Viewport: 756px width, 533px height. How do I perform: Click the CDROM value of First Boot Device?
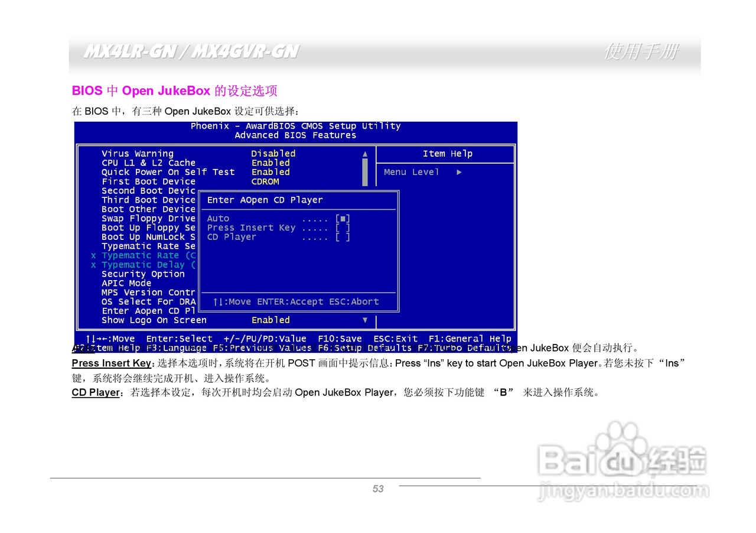(265, 181)
